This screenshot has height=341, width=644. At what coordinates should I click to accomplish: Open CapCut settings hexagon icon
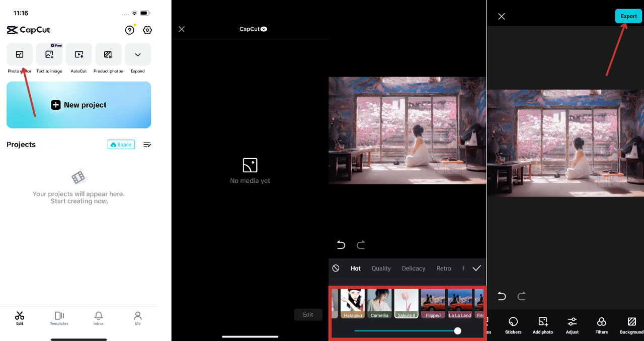pyautogui.click(x=147, y=30)
